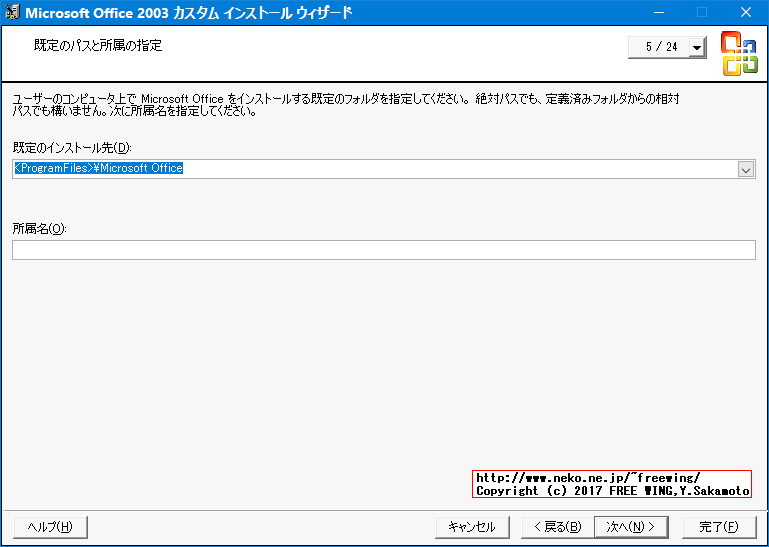Viewport: 769px width, 547px height.
Task: Proceed with the 次へ(N) button
Action: [631, 527]
